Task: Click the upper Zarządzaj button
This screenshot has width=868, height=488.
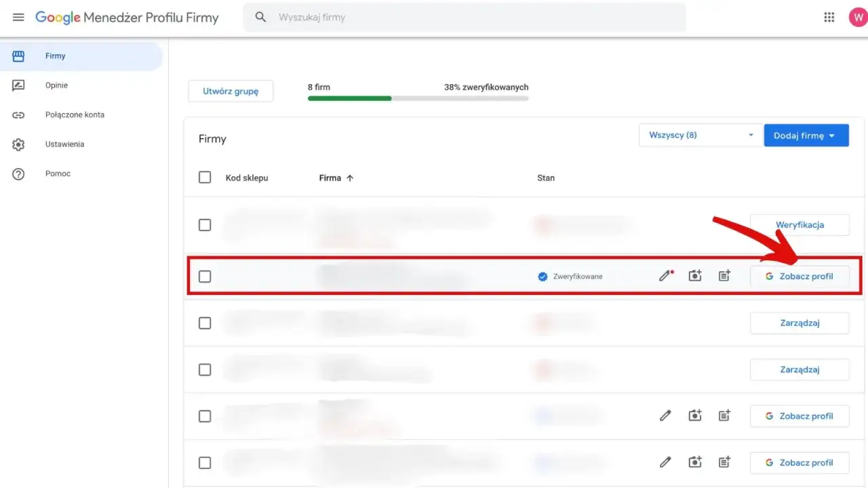Action: tap(800, 323)
